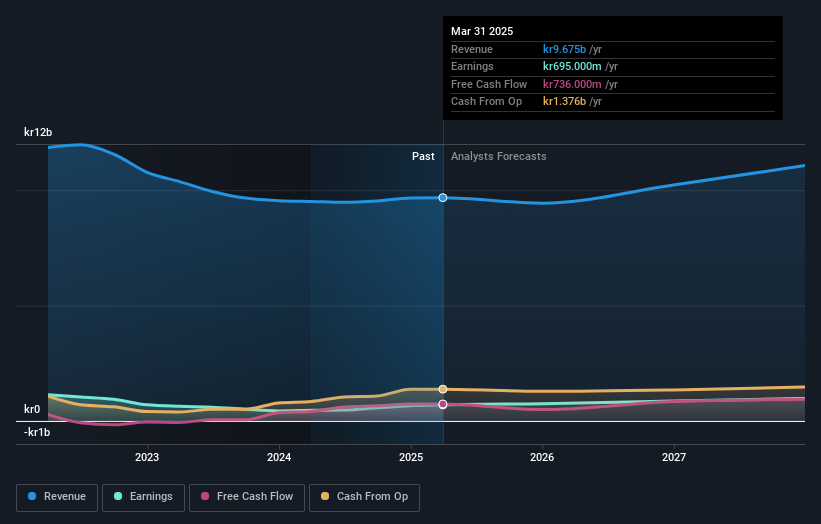Viewport: 821px width, 524px height.
Task: Toggle the Earnings legend series
Action: [x=143, y=497]
